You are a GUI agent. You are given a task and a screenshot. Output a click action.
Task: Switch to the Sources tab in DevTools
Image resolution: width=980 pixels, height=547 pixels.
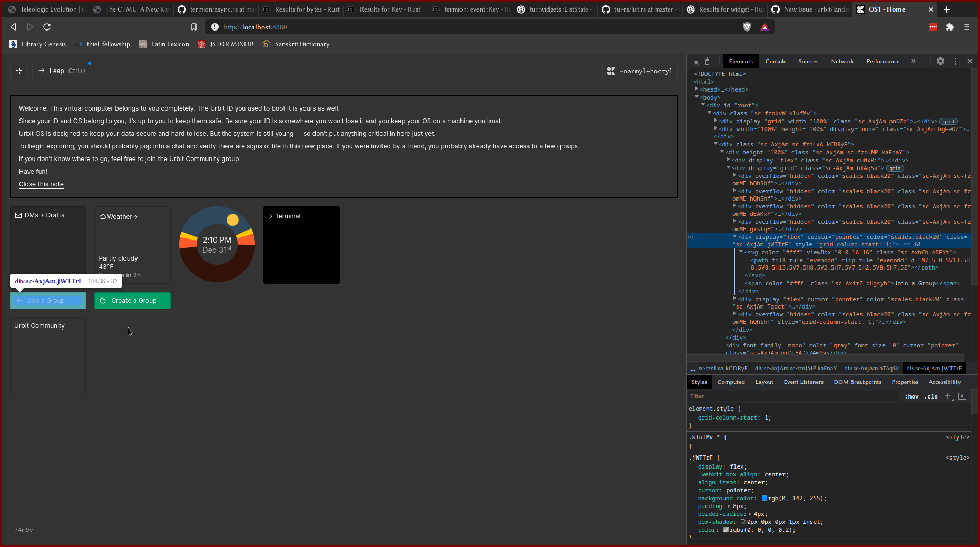click(808, 61)
